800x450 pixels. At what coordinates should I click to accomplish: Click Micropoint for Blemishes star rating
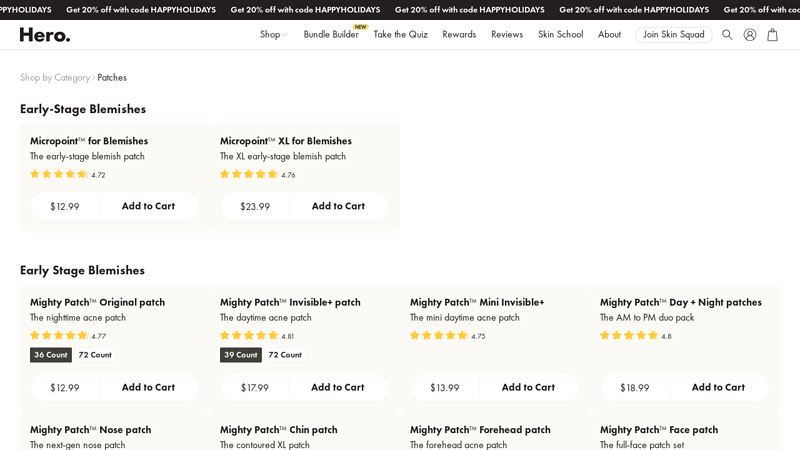point(59,174)
